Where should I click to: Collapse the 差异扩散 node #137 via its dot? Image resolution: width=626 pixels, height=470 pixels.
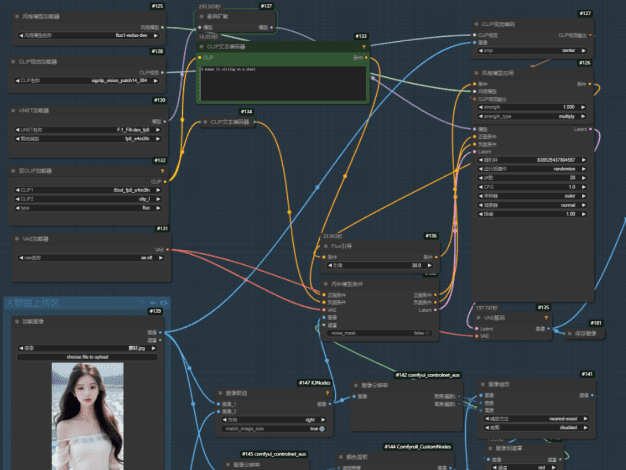(201, 16)
